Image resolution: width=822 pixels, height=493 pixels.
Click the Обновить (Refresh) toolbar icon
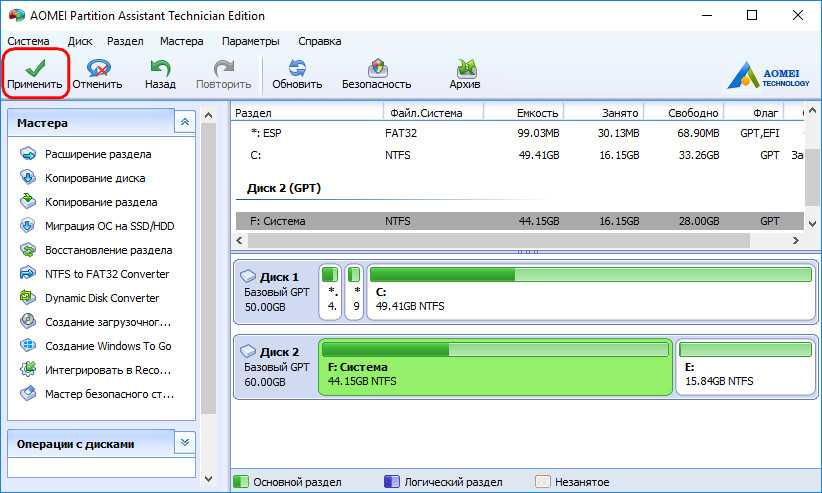click(x=297, y=68)
